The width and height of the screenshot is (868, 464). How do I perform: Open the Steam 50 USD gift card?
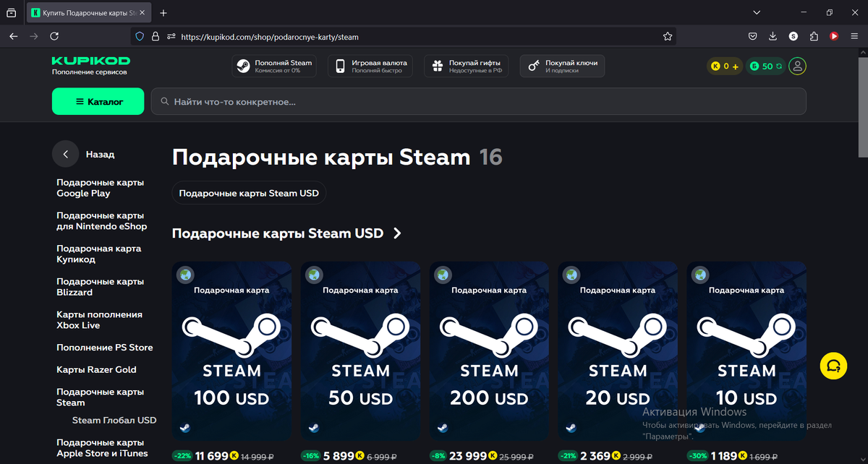(x=360, y=351)
